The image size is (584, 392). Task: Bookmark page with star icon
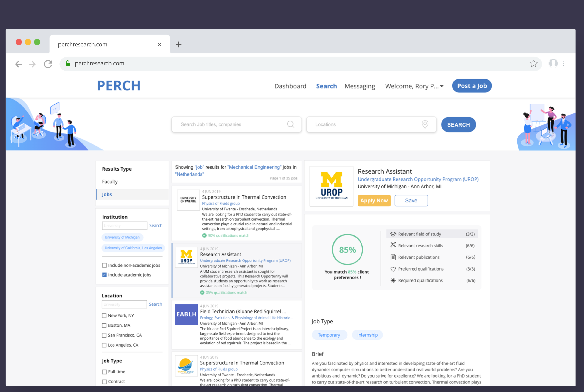[533, 63]
